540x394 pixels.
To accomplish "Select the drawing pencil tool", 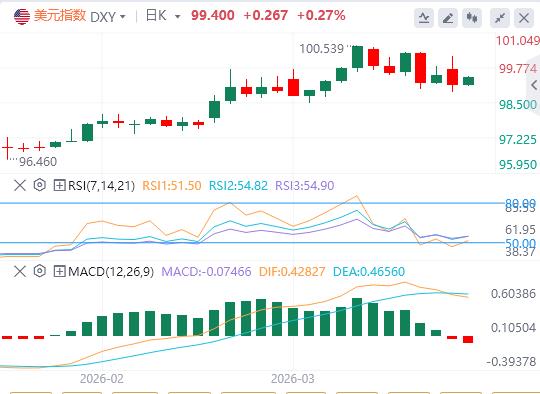I will 448,18.
